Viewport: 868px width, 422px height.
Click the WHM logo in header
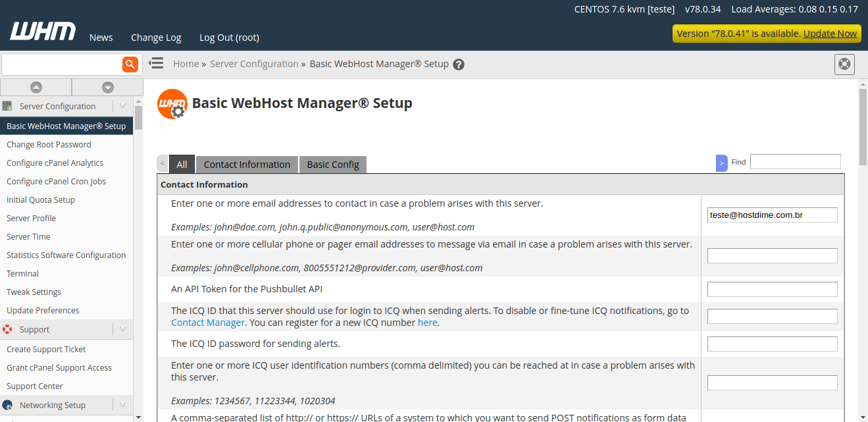coord(43,31)
